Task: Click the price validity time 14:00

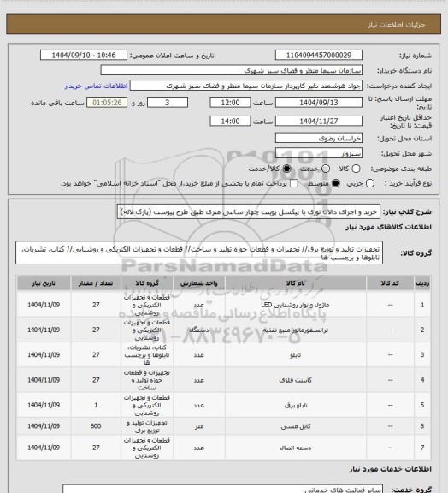Action: coord(230,121)
